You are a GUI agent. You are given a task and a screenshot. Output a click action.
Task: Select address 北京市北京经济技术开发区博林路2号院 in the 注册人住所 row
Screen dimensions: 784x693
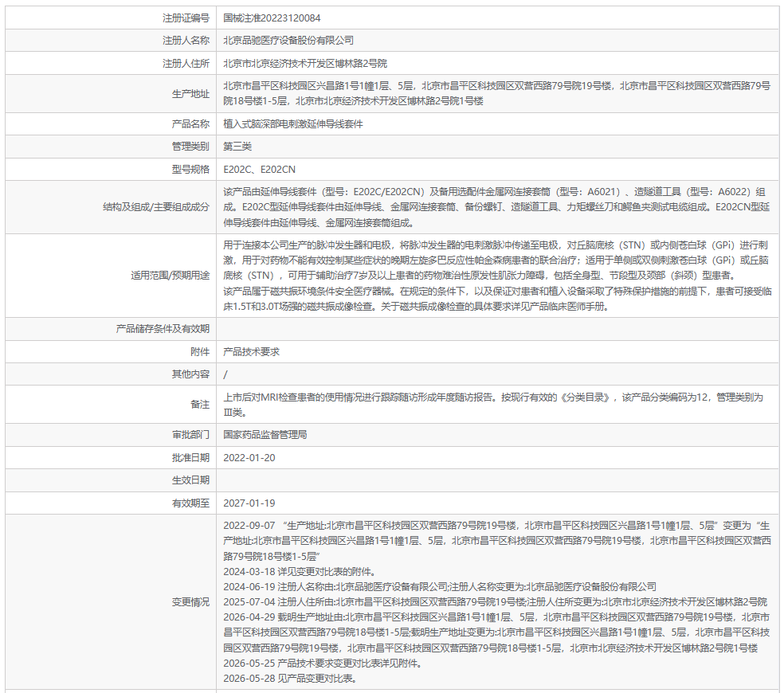click(305, 64)
